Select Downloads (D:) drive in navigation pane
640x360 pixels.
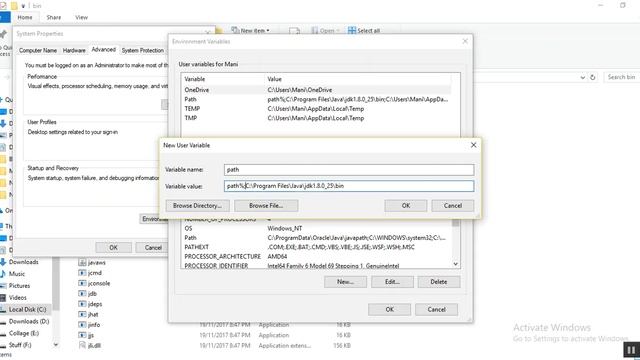[x=29, y=321]
